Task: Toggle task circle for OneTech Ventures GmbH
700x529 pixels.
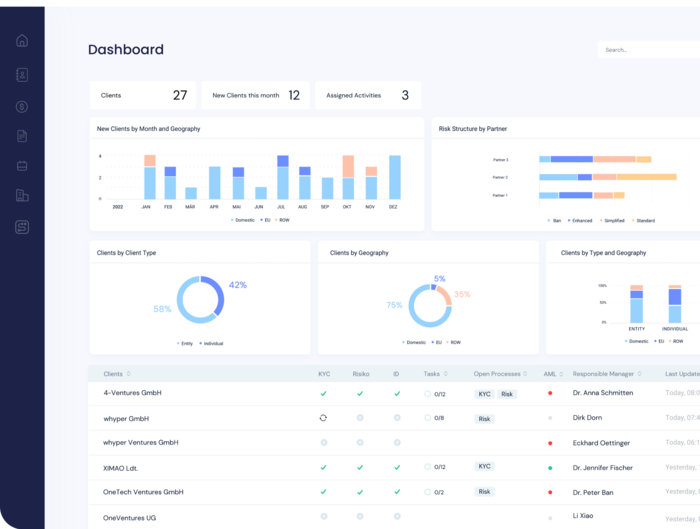Action: [428, 492]
